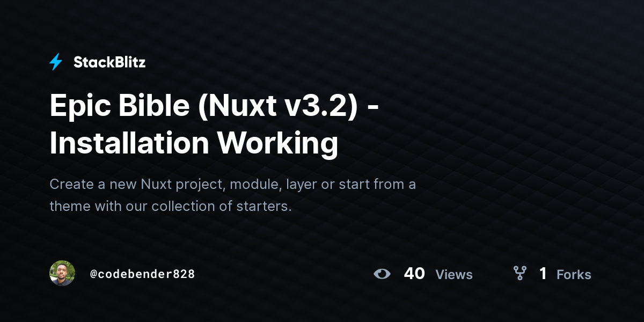
Task: Open codebender828's profile avatar
Action: (x=62, y=273)
